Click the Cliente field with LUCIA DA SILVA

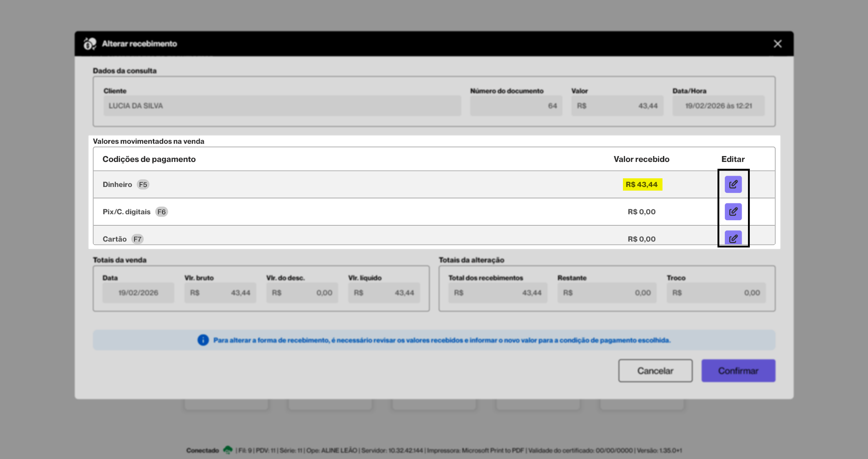[282, 106]
